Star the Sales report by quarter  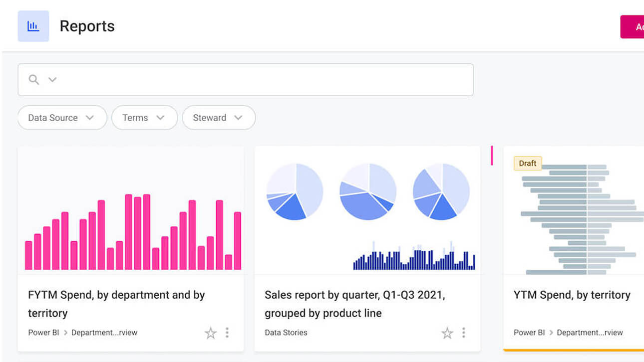[x=447, y=333]
